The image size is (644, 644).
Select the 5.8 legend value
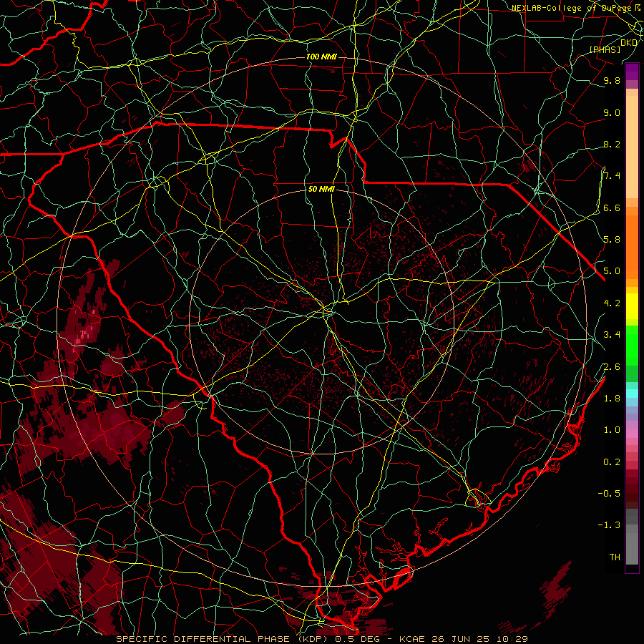[612, 240]
